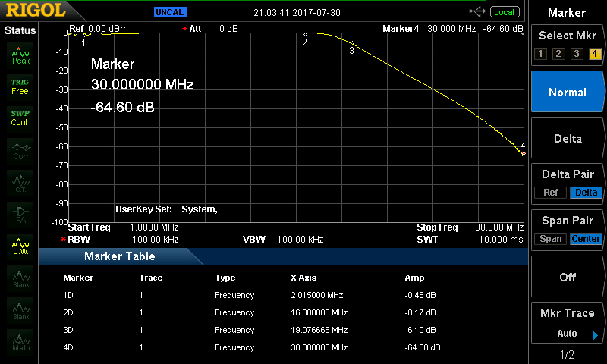Click the PA preamplifier status icon

click(20, 213)
